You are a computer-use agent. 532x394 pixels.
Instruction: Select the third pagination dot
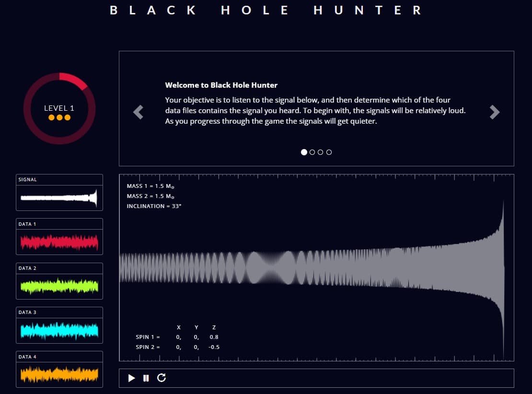(x=321, y=152)
